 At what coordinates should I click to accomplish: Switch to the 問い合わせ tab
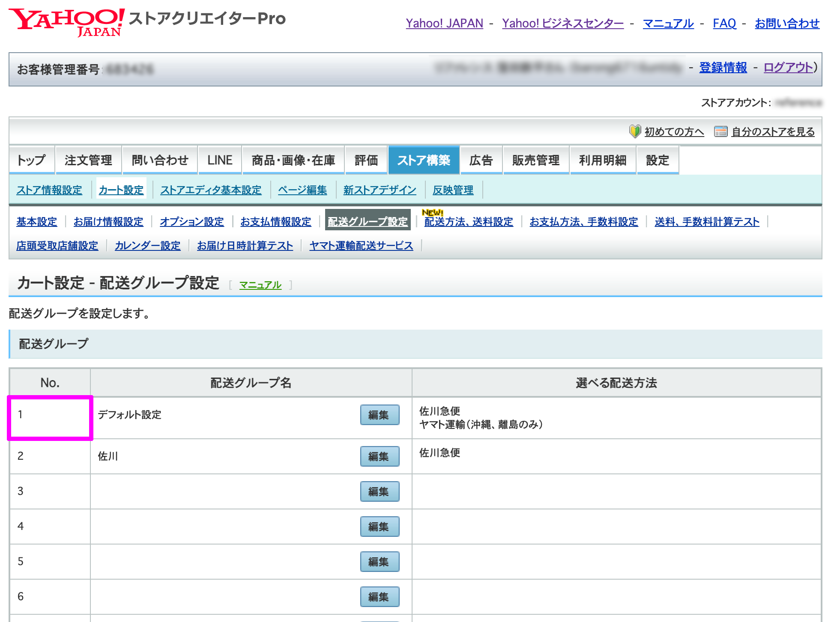pyautogui.click(x=160, y=160)
